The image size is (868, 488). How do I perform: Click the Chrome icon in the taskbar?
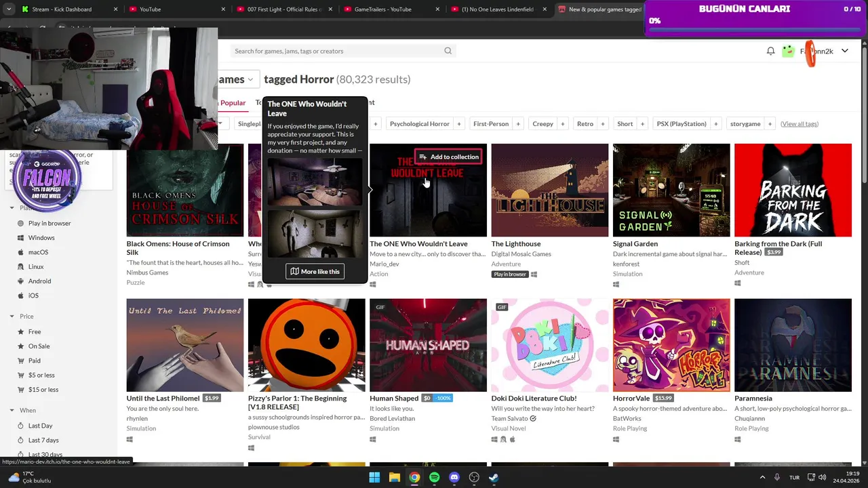coord(414,477)
